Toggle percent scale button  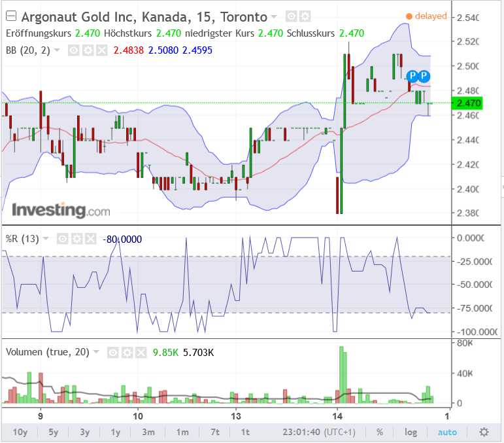[x=380, y=432]
